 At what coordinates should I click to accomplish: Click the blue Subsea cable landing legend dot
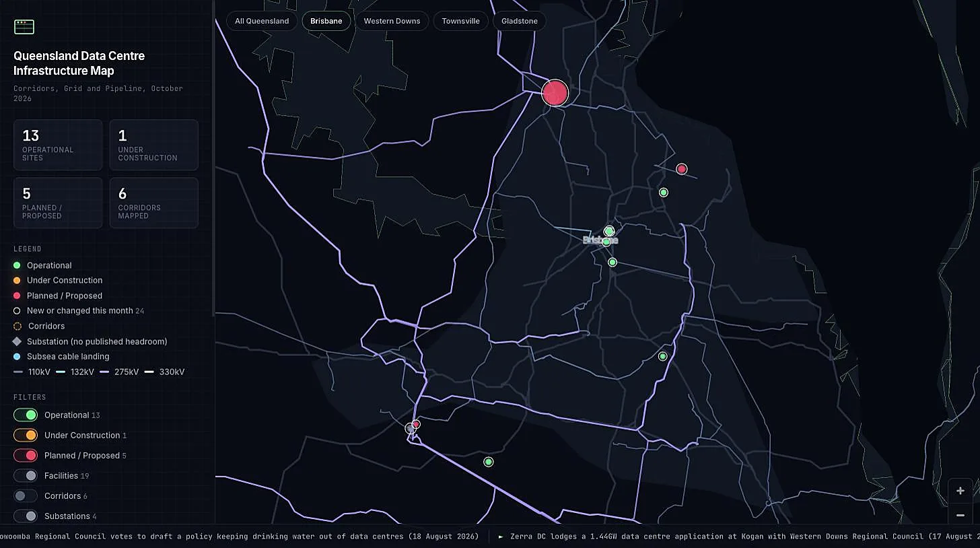point(17,357)
